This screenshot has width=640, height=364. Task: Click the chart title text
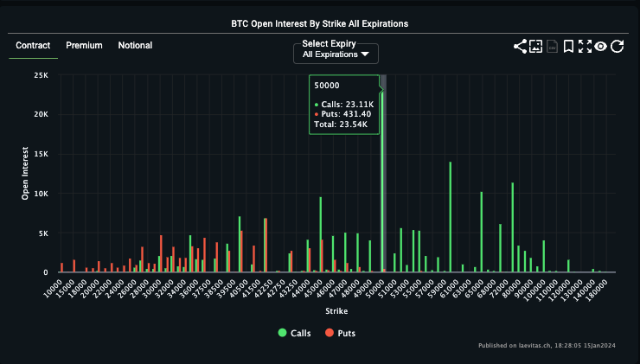(319, 23)
